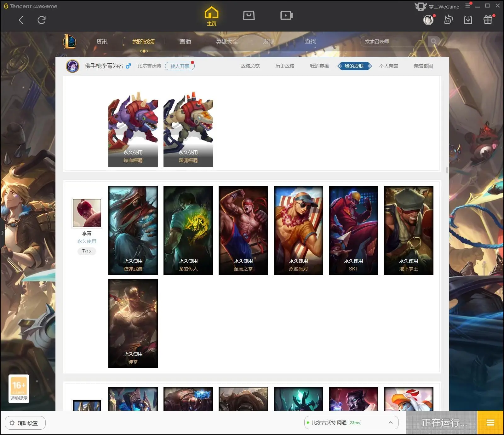Click the 李青 champion portrait
Viewport: 504px width, 435px height.
(87, 213)
